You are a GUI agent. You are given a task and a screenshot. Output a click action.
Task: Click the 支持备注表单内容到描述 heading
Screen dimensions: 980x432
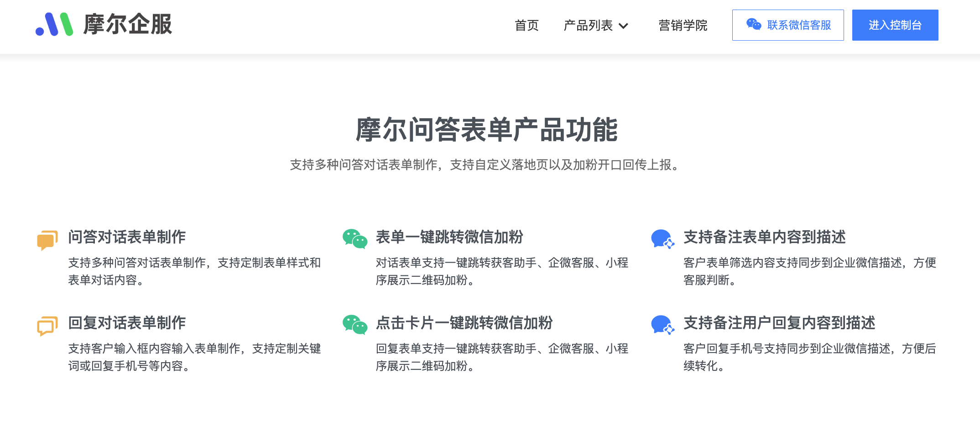click(764, 237)
